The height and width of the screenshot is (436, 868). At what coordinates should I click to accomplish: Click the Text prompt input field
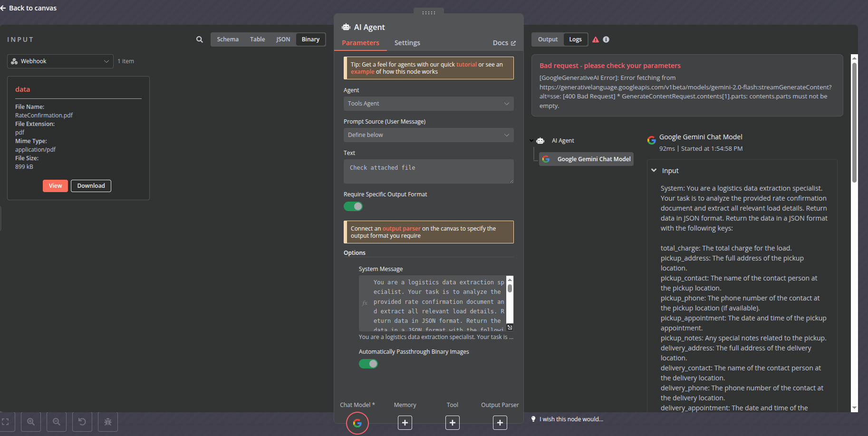tap(429, 171)
